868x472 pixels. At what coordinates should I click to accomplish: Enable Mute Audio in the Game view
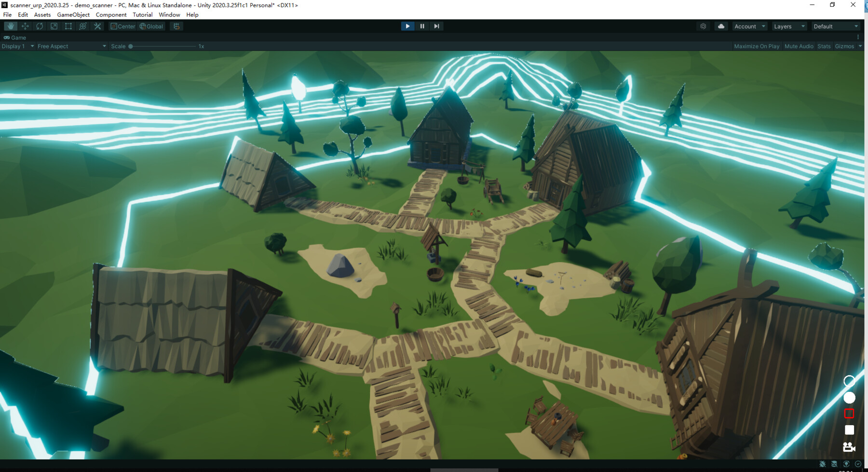pos(798,46)
